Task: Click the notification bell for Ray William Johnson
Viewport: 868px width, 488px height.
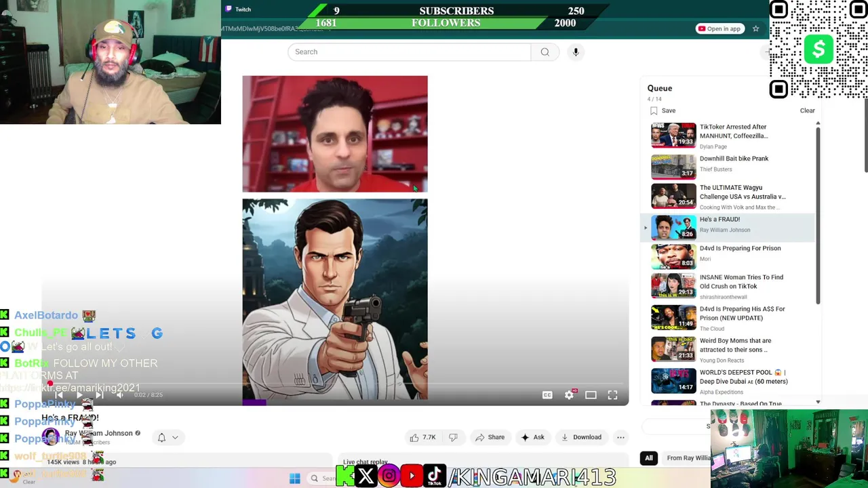Action: point(161,438)
